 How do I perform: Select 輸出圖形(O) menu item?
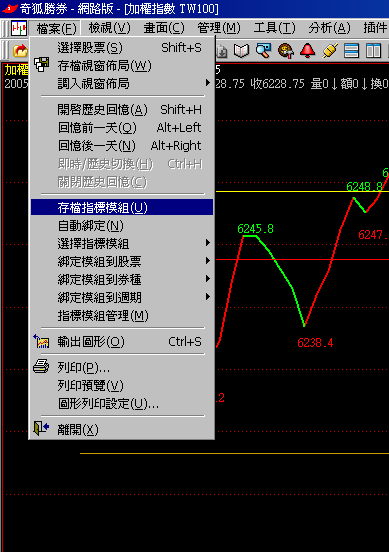pyautogui.click(x=122, y=341)
